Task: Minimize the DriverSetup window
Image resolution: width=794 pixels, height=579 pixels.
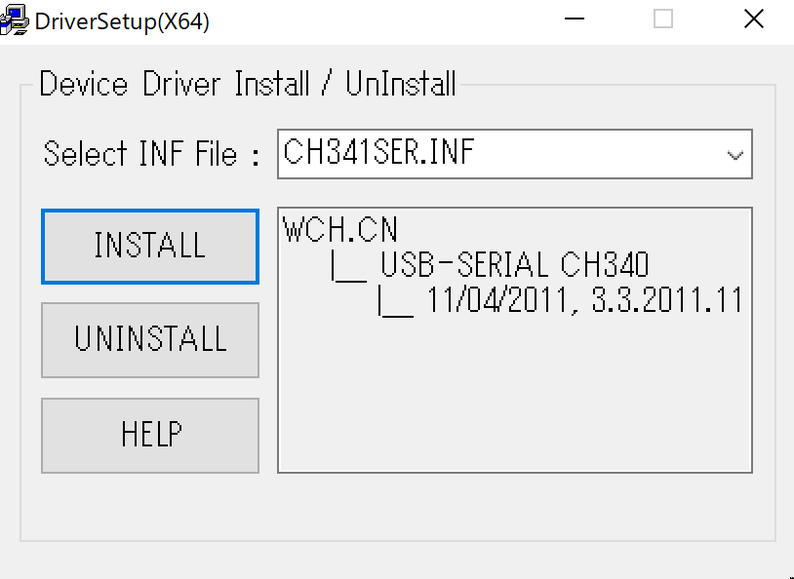Action: pyautogui.click(x=574, y=20)
